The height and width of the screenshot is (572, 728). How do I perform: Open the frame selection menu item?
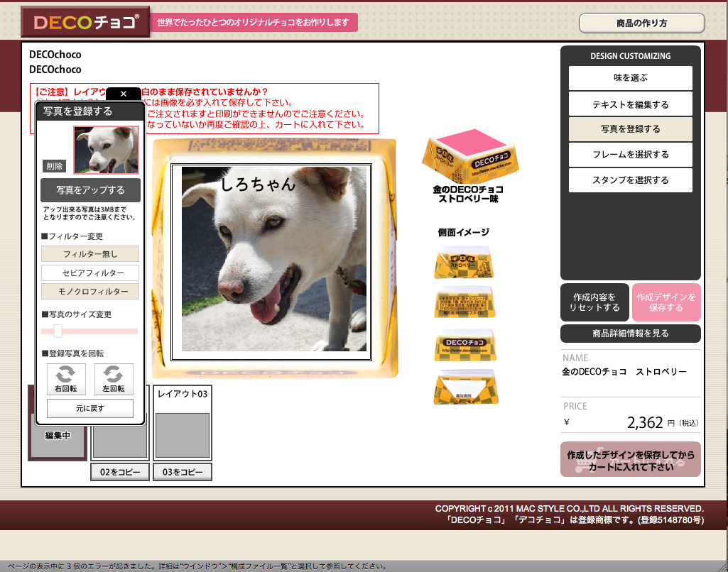point(630,155)
